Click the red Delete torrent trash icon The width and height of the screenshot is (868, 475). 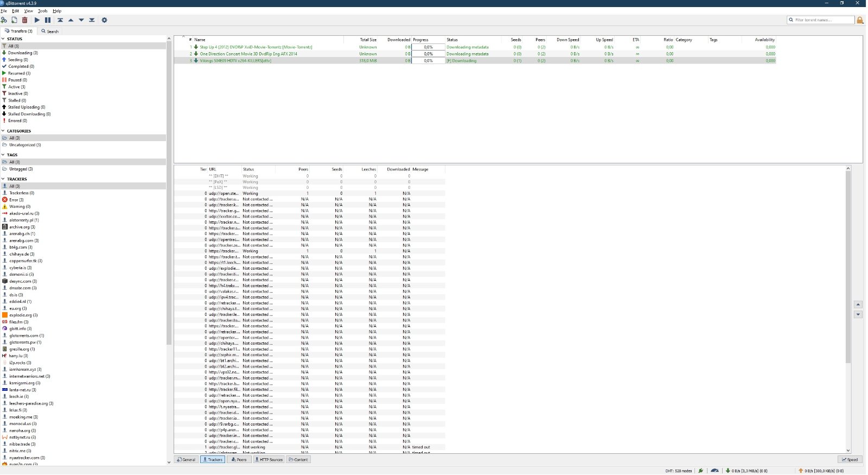[x=24, y=20]
